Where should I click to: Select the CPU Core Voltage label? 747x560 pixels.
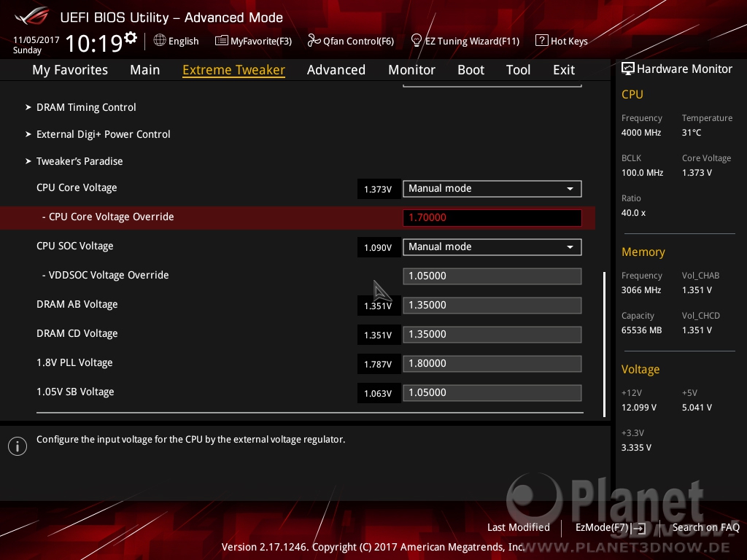77,187
